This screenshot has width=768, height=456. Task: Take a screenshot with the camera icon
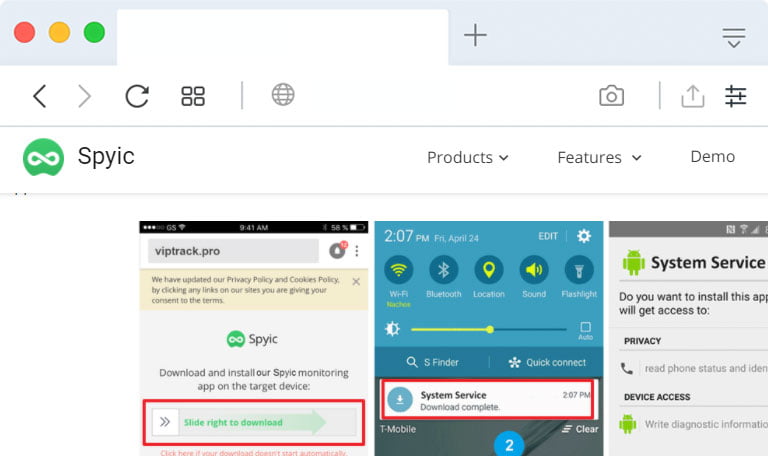(611, 96)
